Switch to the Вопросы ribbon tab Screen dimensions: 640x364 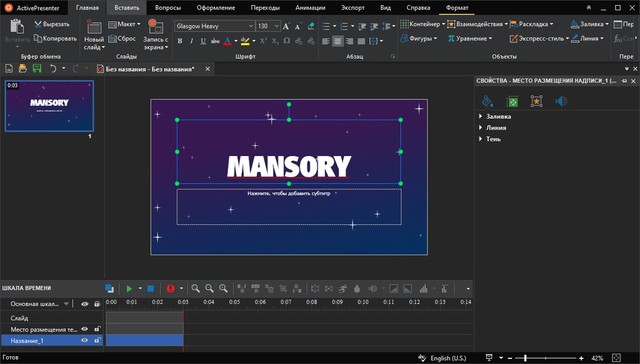coord(168,8)
